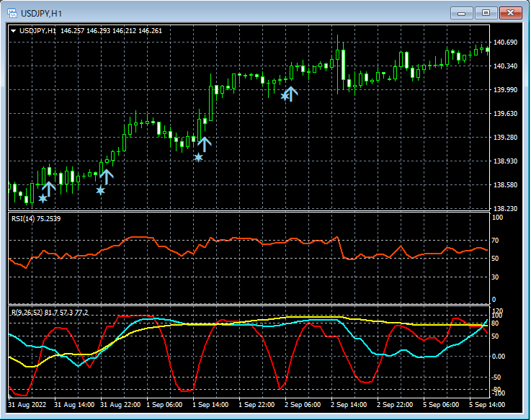This screenshot has width=531, height=420.
Task: Click the 140.690 price scale label
Action: point(506,43)
